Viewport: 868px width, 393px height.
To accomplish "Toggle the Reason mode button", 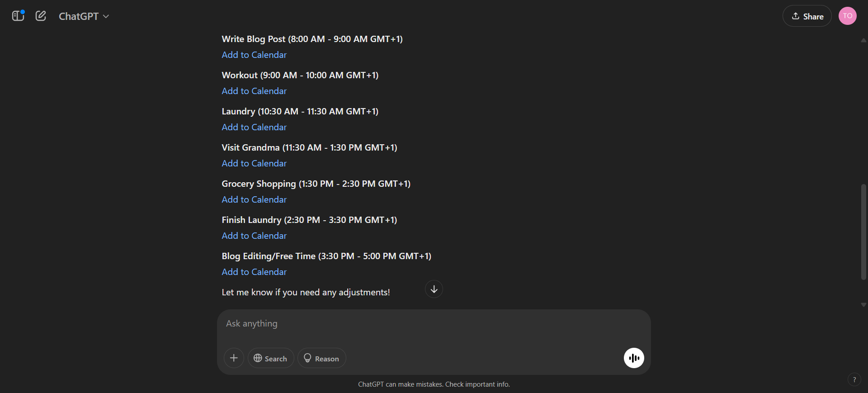I will tap(321, 358).
